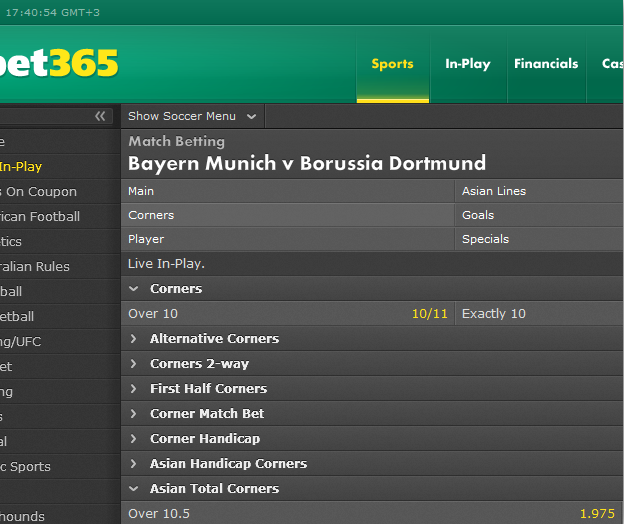The width and height of the screenshot is (624, 524).
Task: Switch to the In-Play top tab
Action: tap(468, 64)
